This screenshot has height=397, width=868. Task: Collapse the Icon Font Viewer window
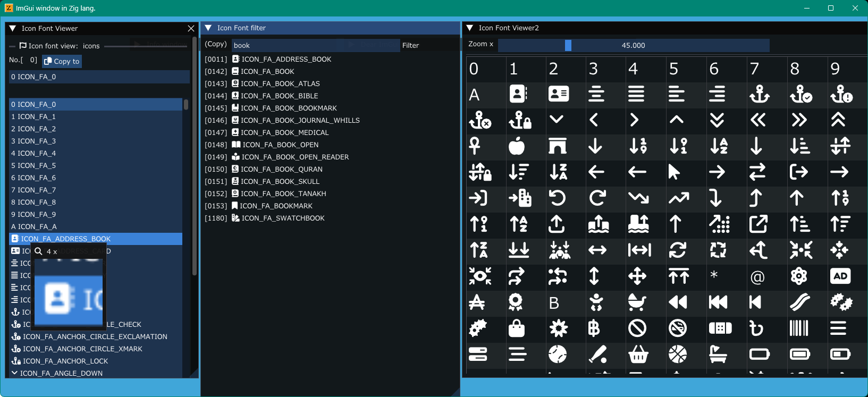[13, 28]
